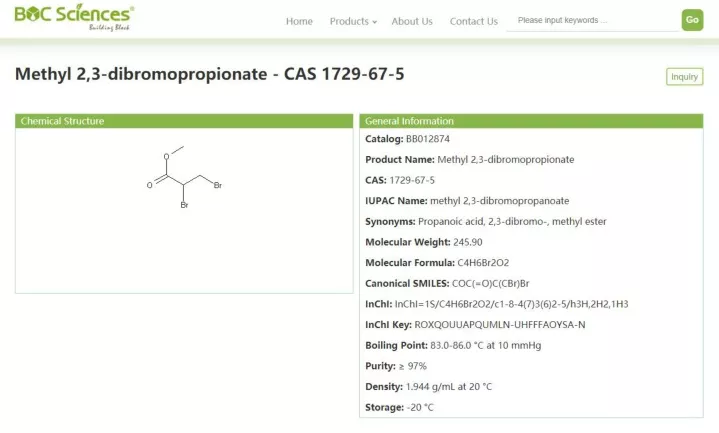719x433 pixels.
Task: Click the Canonical SMILES string value
Action: [491, 283]
